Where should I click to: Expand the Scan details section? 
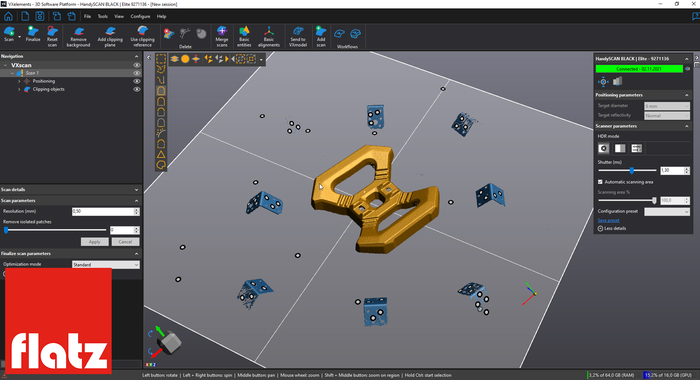tap(137, 190)
